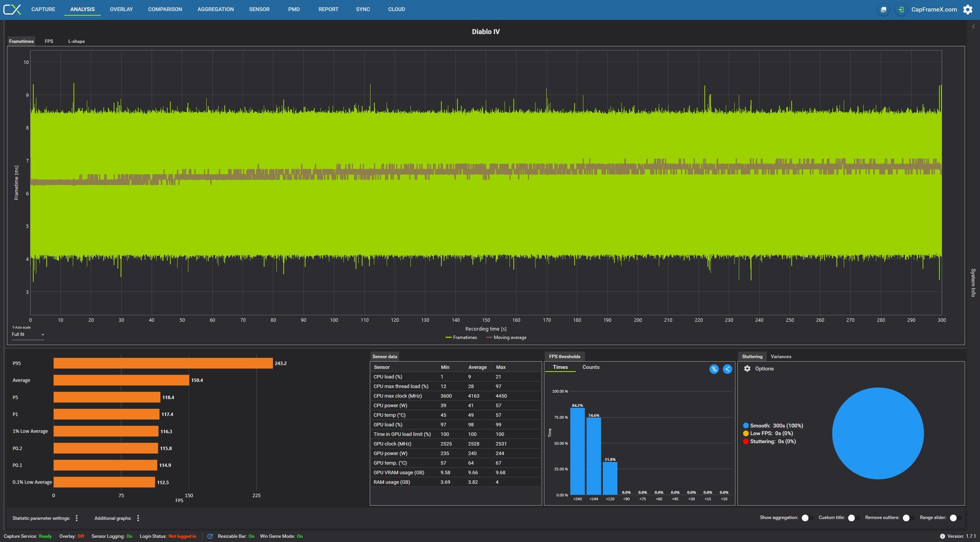Select the FPS graph tab
This screenshot has width=980, height=542.
click(49, 41)
